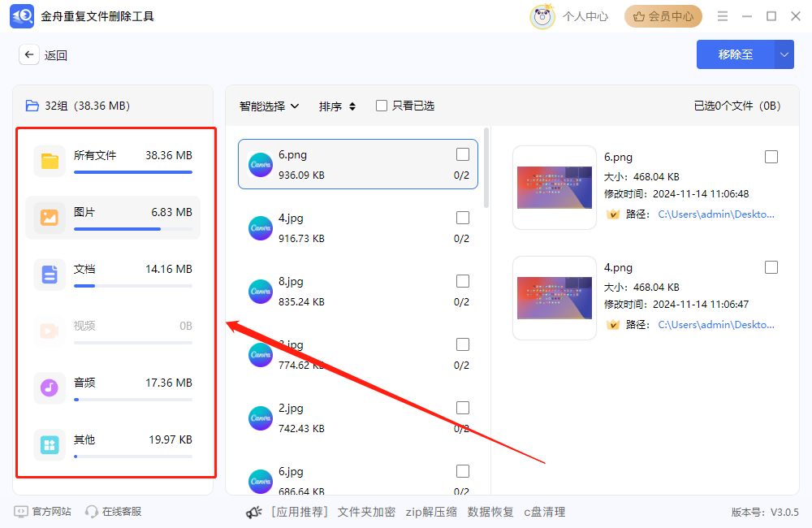Viewport: 812px width, 528px height.
Task: Expand the 智能选择 dropdown
Action: point(270,106)
